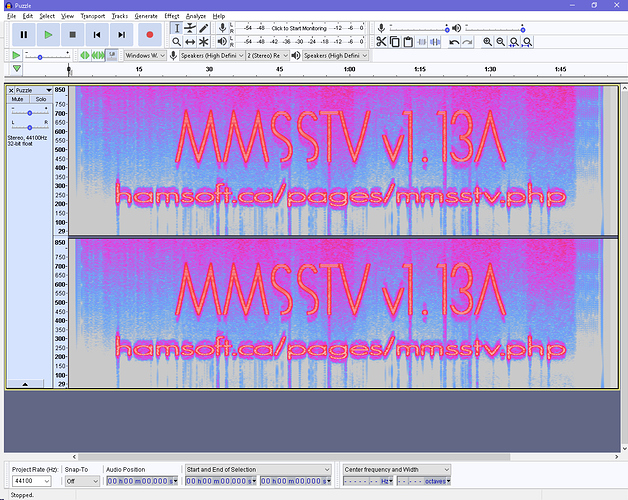Click the Pause transport button
The image size is (628, 500).
[x=24, y=35]
